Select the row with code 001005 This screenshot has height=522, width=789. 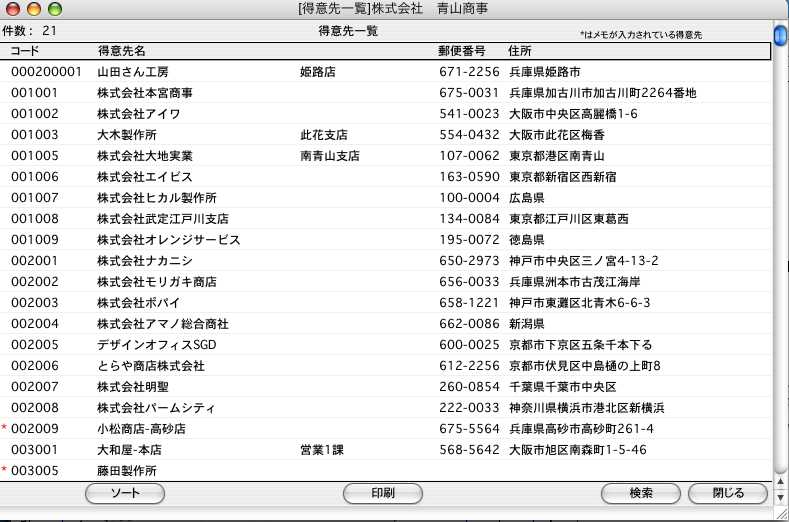(x=35, y=156)
